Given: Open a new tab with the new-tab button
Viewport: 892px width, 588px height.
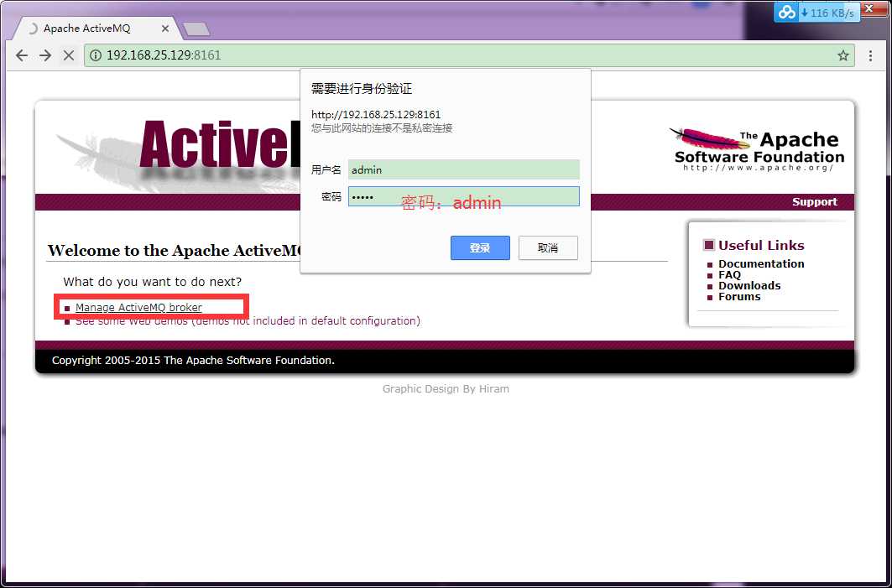Looking at the screenshot, I should [x=196, y=29].
